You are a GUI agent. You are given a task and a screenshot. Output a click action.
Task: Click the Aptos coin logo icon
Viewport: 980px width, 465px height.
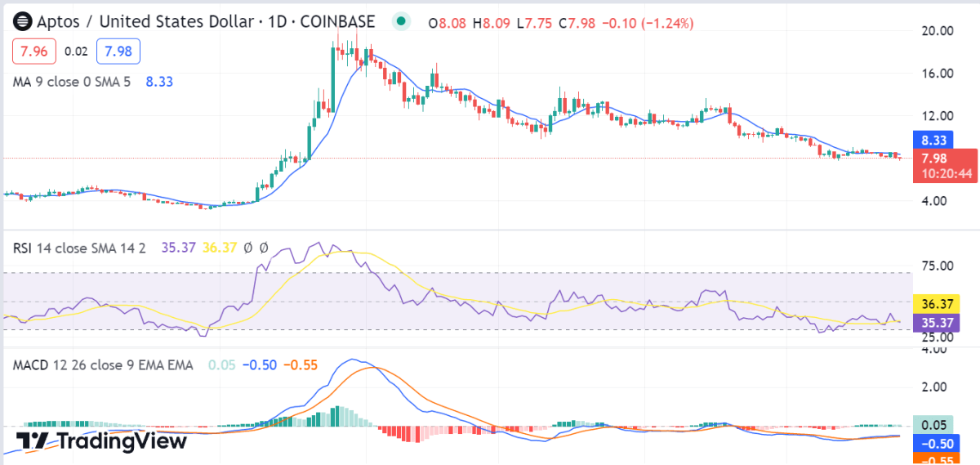click(22, 22)
